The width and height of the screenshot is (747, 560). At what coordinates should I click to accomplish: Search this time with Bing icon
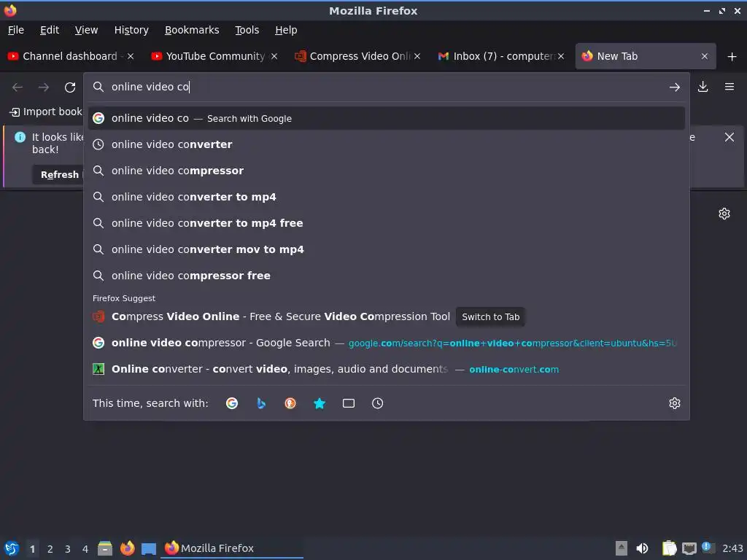261,403
